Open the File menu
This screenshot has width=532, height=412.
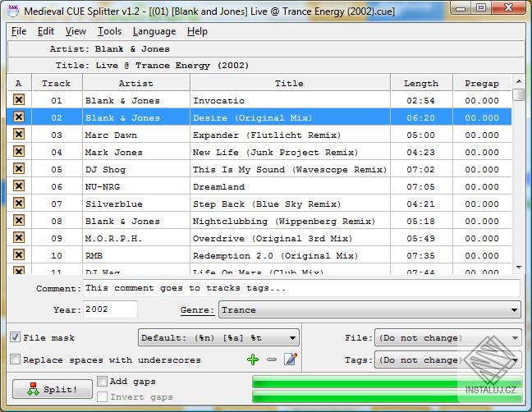(19, 31)
